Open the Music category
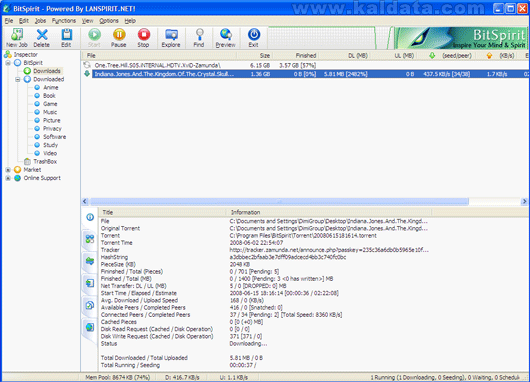This screenshot has width=530, height=382. pos(50,112)
